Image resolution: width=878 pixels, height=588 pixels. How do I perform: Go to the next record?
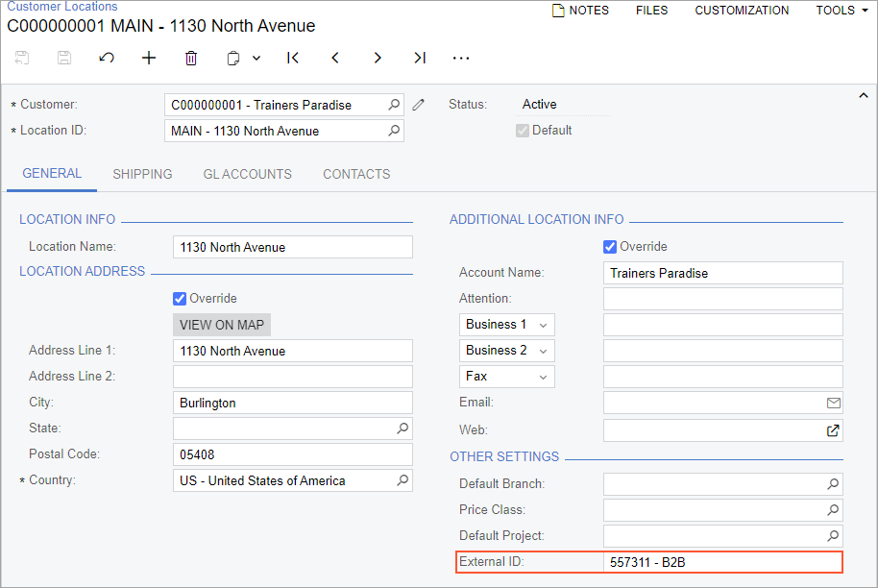click(378, 59)
